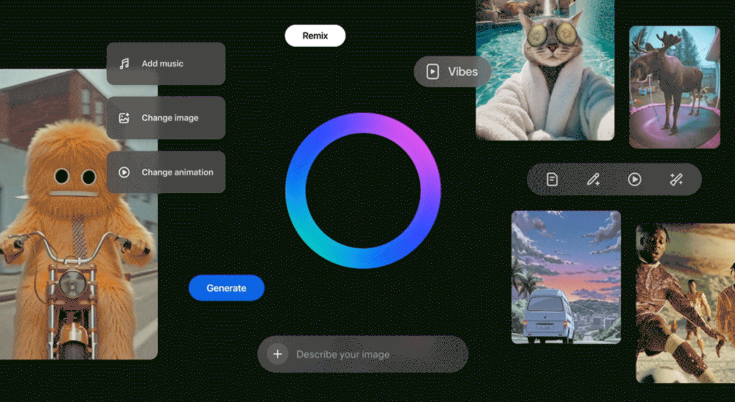Viewport: 735px width, 402px height.
Task: Click the play icon beside Change animation
Action: [124, 172]
